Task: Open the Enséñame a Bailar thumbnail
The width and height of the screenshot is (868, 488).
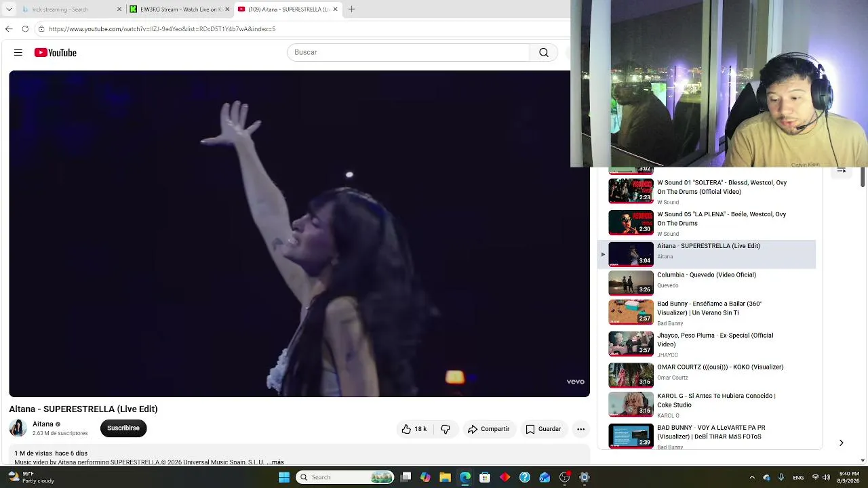Action: [x=631, y=312]
